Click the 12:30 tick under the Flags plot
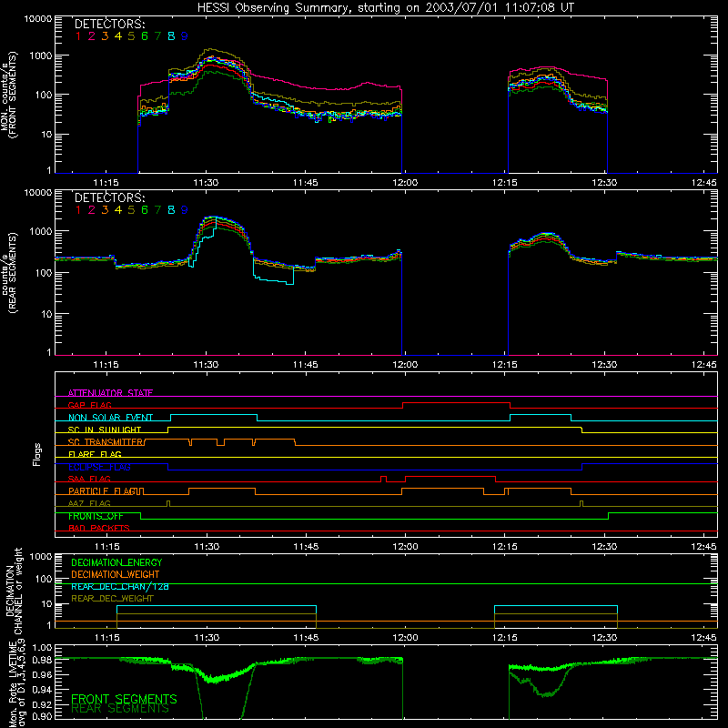The width and height of the screenshot is (728, 728). coord(604,547)
